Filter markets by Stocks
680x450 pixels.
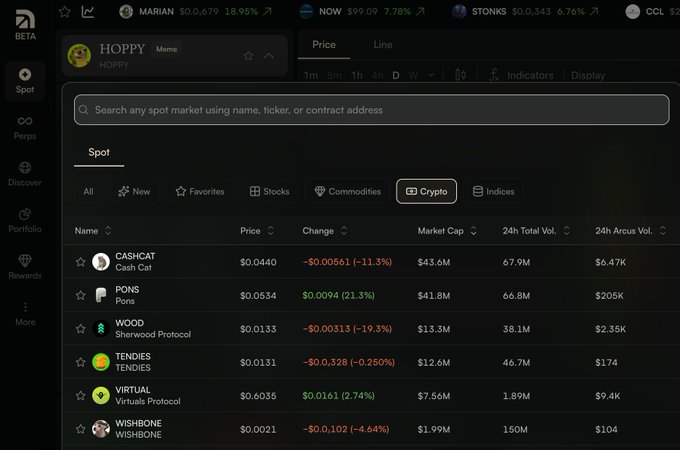[269, 191]
